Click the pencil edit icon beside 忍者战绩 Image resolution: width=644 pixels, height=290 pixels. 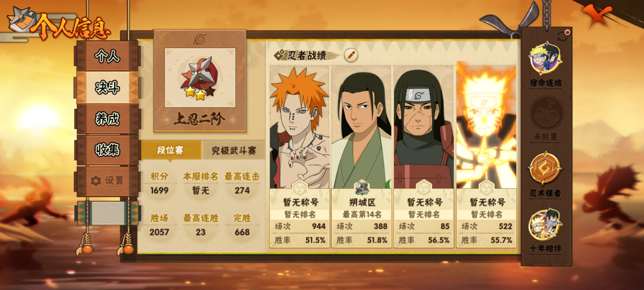click(351, 55)
